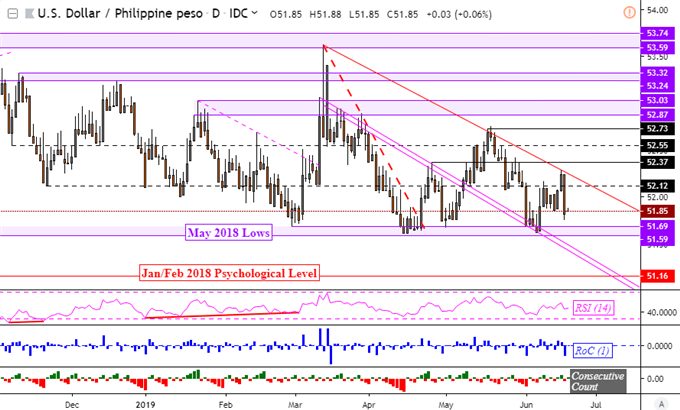Click the 2019 label on time axis
The height and width of the screenshot is (410, 680).
[145, 405]
